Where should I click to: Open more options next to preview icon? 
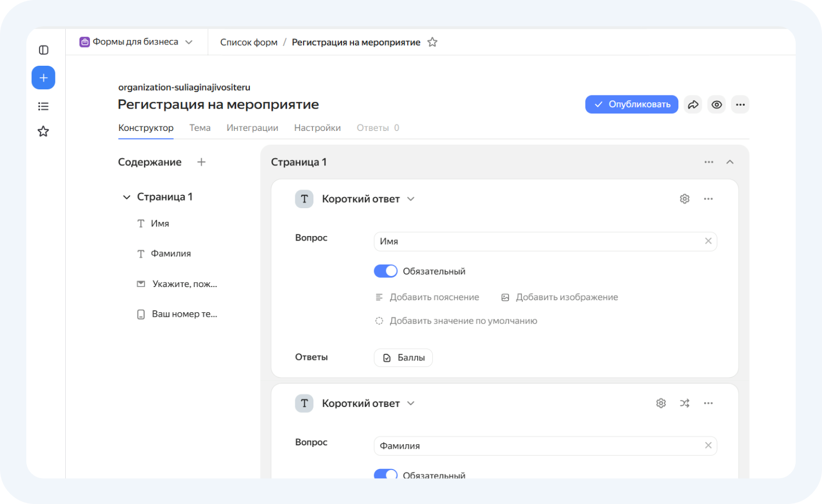tap(740, 105)
